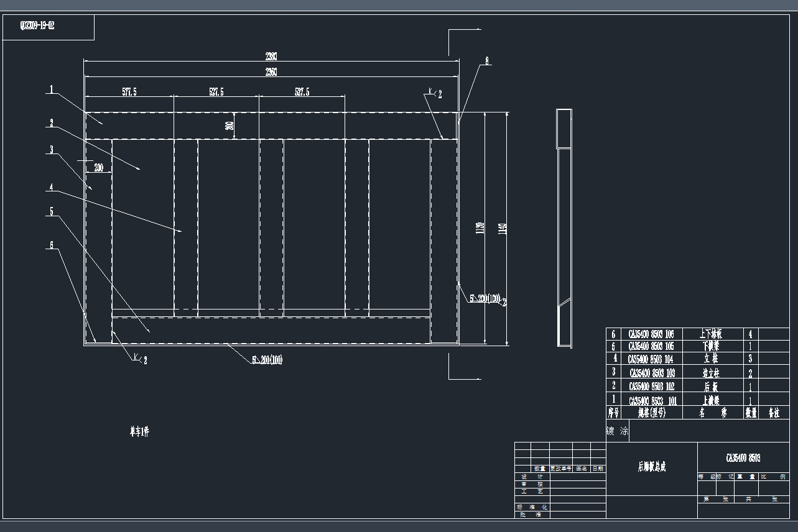Select the CA35400 8503 title block number
798x532 pixels.
coord(743,458)
